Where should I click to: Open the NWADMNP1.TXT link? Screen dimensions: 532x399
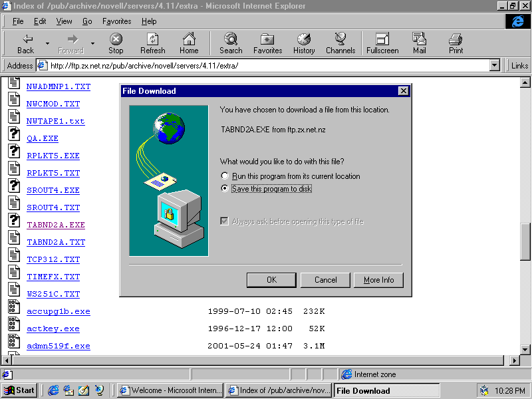(x=59, y=86)
